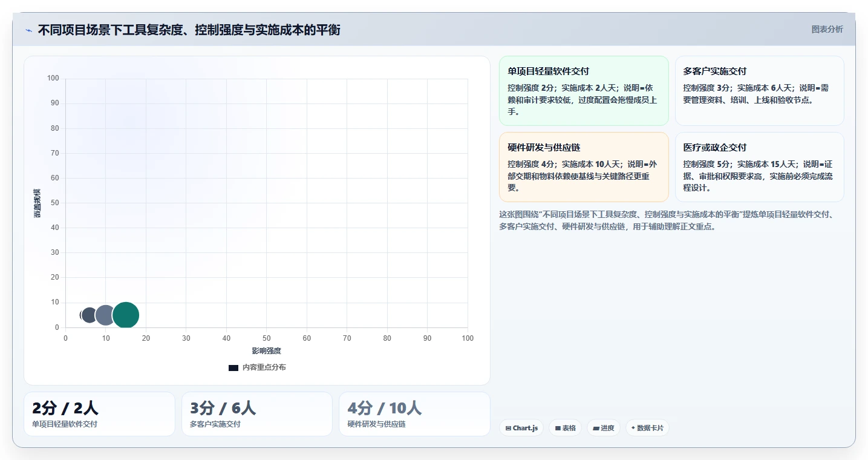Image resolution: width=868 pixels, height=460 pixels.
Task: Click the 数据卡片 tag
Action: (647, 428)
